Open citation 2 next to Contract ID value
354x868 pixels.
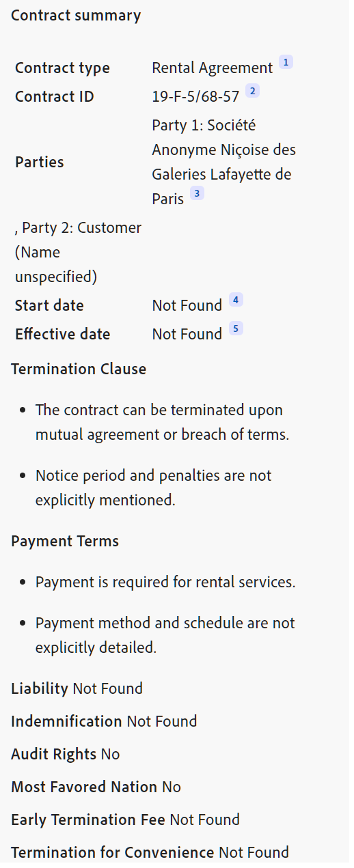(x=252, y=92)
